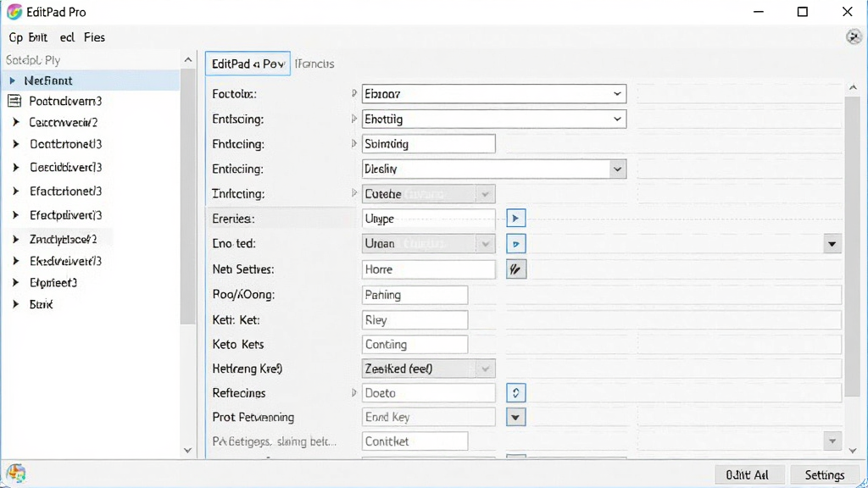Click the Settings button
Viewport: 868px width, 488px height.
tap(825, 474)
